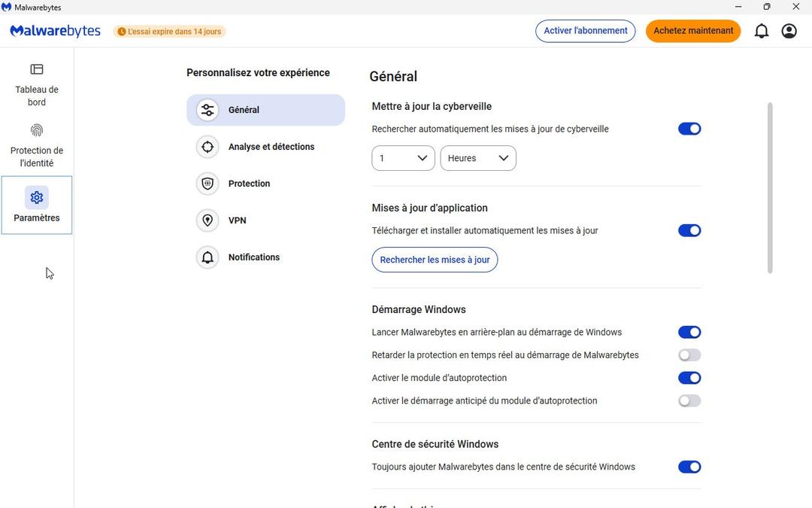This screenshot has width=812, height=508.
Task: Select the Paramètres gear icon
Action: pyautogui.click(x=37, y=197)
